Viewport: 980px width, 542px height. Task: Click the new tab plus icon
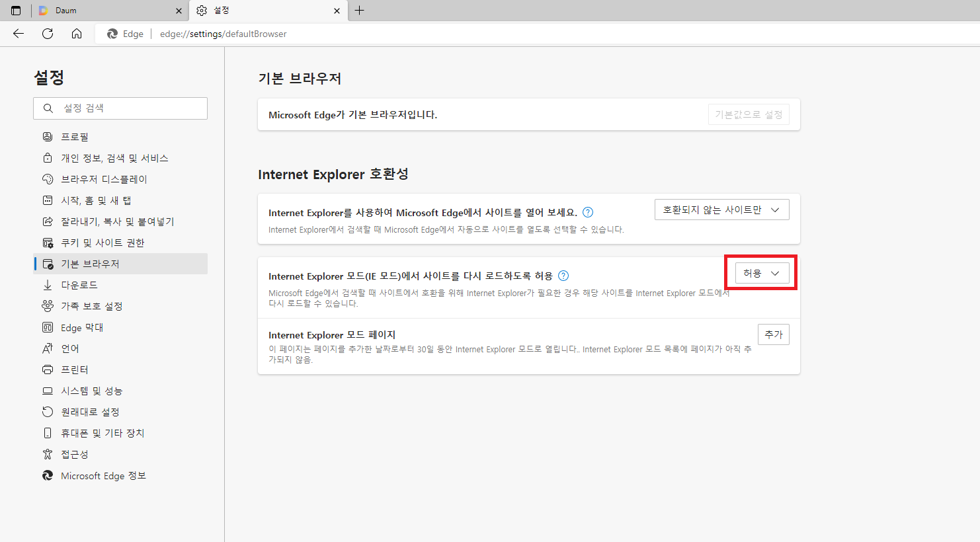[360, 10]
